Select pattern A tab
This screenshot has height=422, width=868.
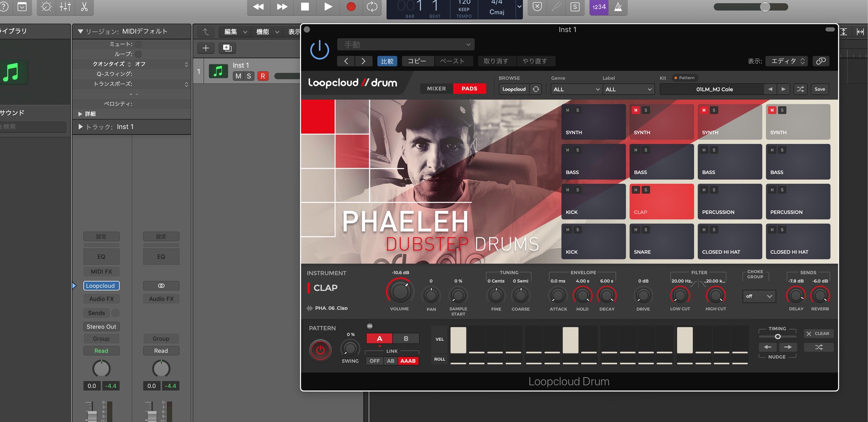[x=379, y=339]
